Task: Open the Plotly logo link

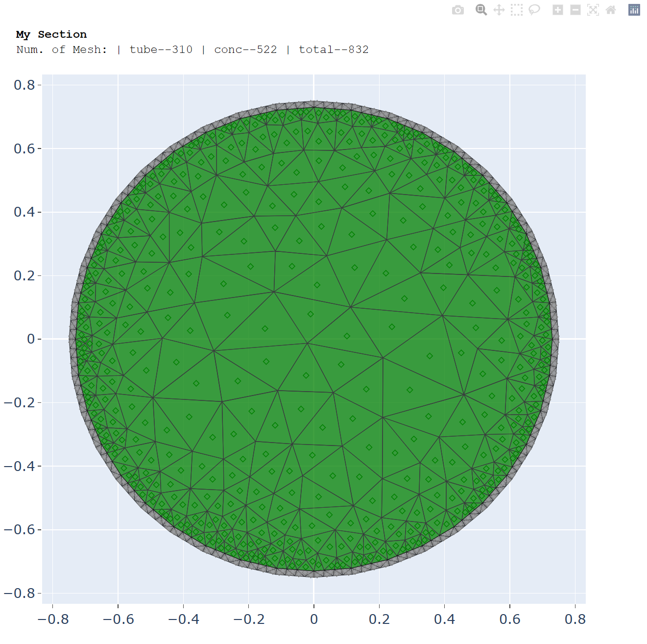Action: point(634,10)
